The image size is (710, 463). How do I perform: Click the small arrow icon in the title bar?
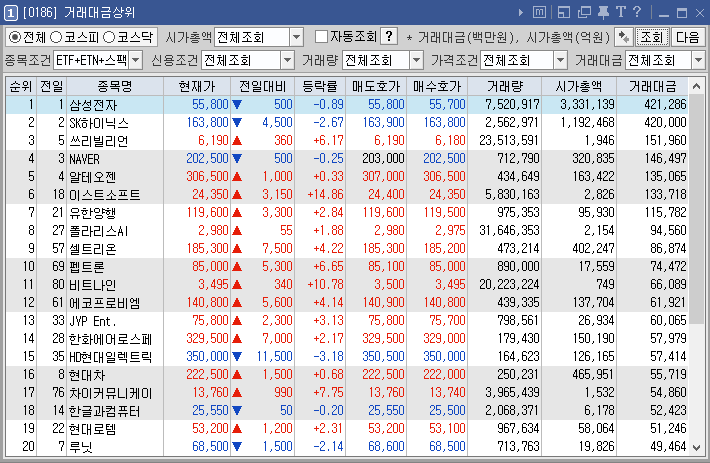click(x=521, y=13)
